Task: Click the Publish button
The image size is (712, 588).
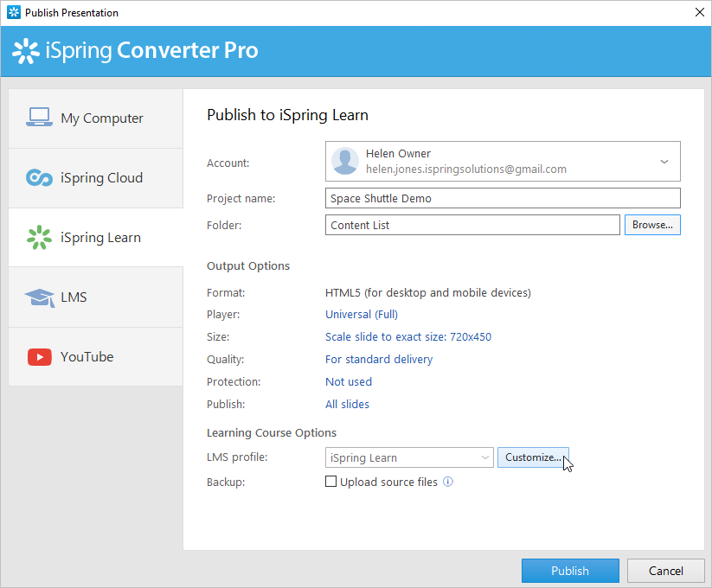Action: coord(570,571)
